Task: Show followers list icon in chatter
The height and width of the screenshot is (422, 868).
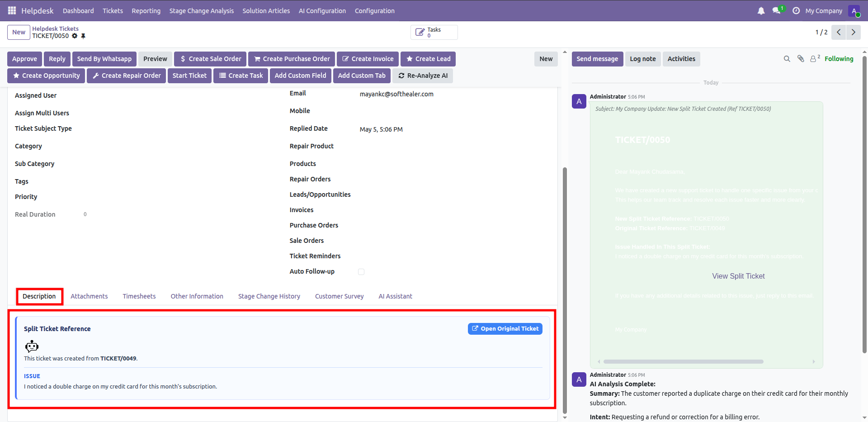Action: tap(815, 58)
